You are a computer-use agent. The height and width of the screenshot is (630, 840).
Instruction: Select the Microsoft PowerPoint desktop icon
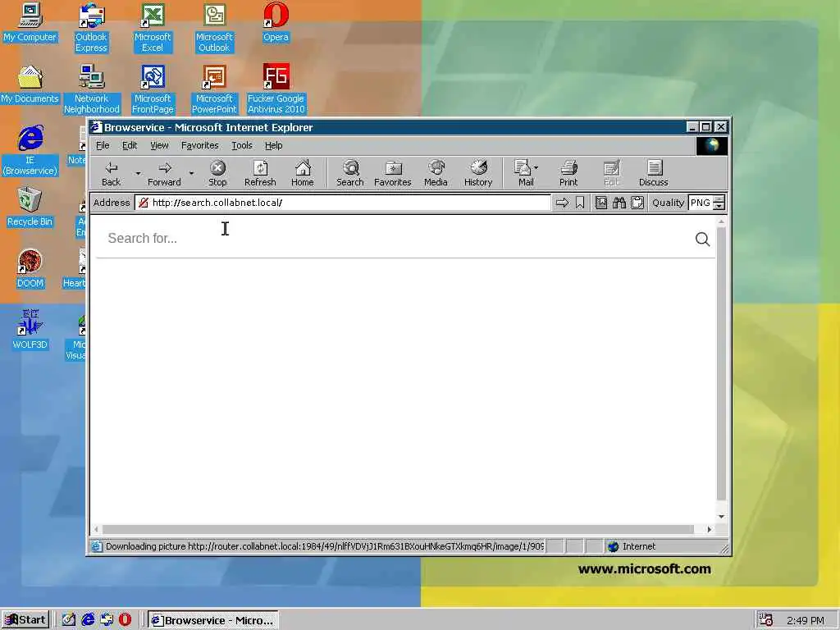pyautogui.click(x=214, y=89)
